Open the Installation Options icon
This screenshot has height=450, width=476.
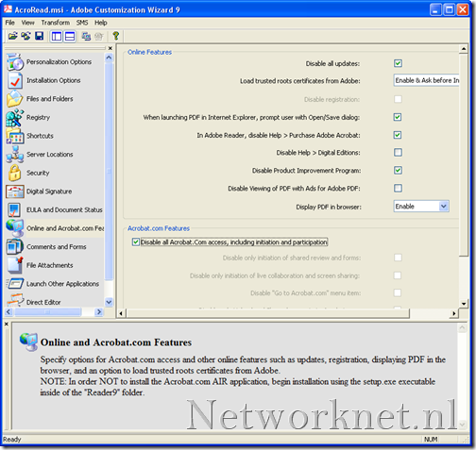[x=15, y=80]
